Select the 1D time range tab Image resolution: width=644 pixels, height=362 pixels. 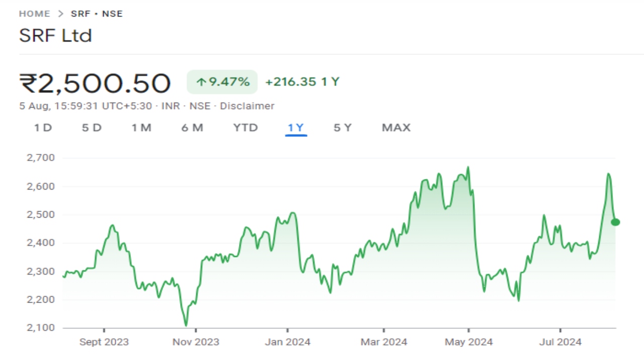43,128
